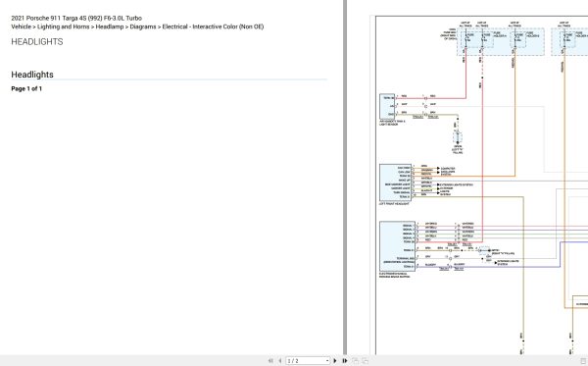Click Electrical - Interactive Color (Non OE) breadcrumb
Image resolution: width=588 pixels, height=366 pixels.
coord(213,26)
